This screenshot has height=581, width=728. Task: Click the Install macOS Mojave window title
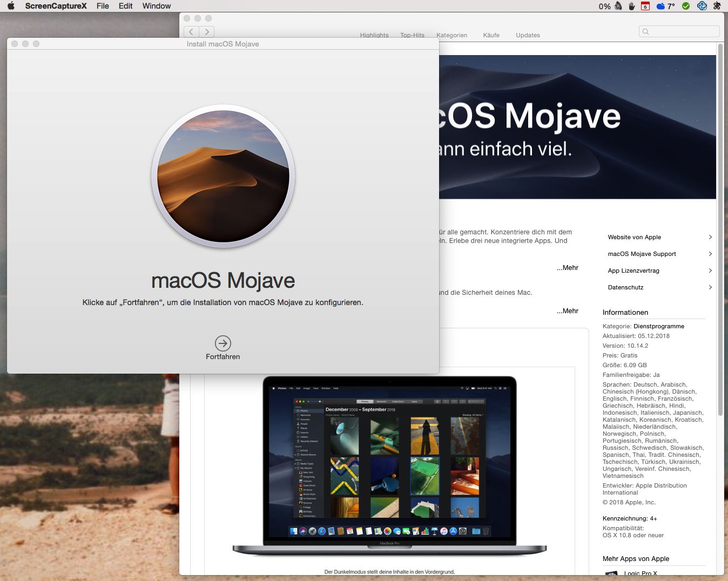point(223,44)
